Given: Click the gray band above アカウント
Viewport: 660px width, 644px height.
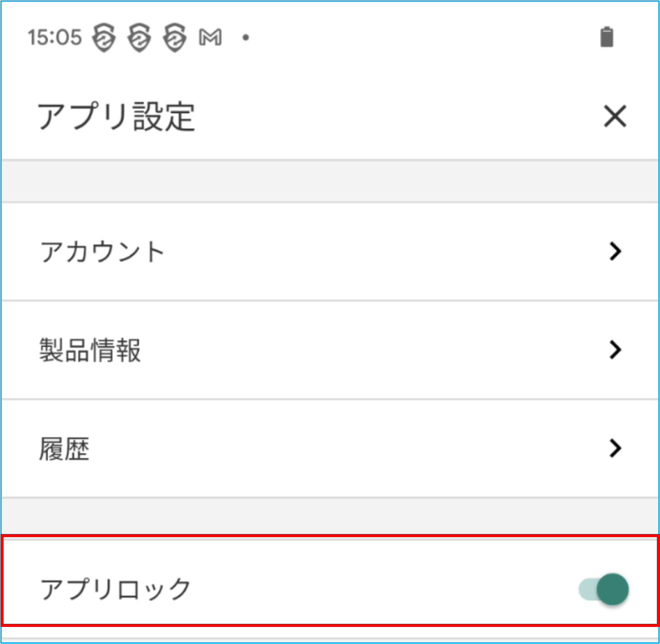Looking at the screenshot, I should (x=330, y=181).
